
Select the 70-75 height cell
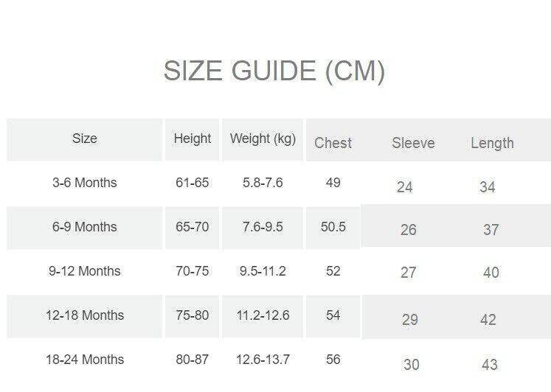[193, 271]
